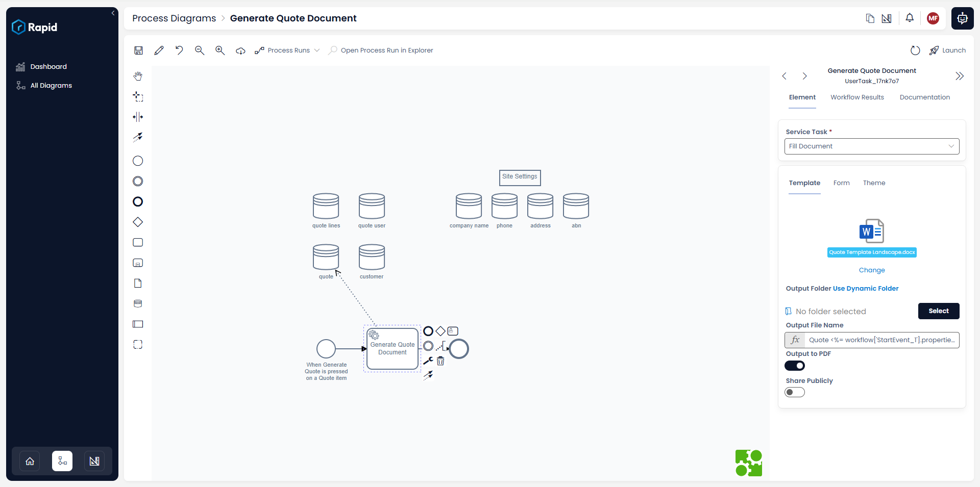The width and height of the screenshot is (980, 487).
Task: Open the Service Task Fill Document dropdown
Action: [x=872, y=146]
